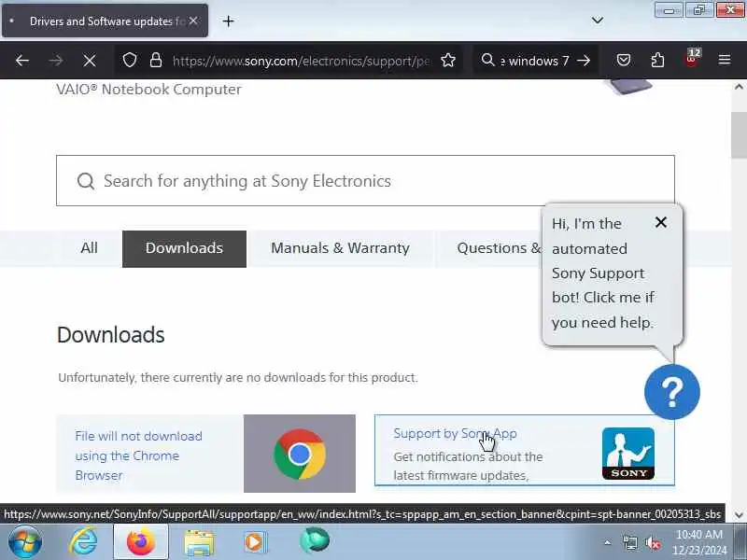
Task: Click the magnifier icon in Sony search
Action: [x=86, y=181]
